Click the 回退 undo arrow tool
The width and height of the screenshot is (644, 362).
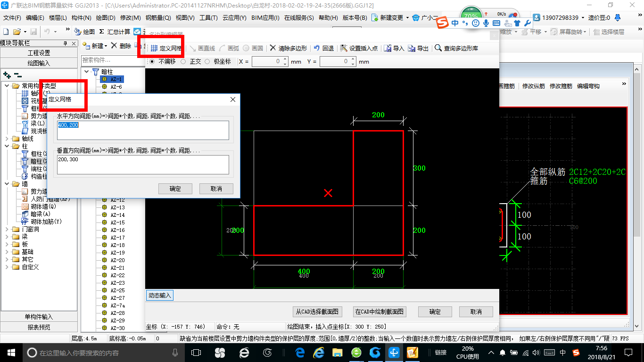click(x=323, y=48)
